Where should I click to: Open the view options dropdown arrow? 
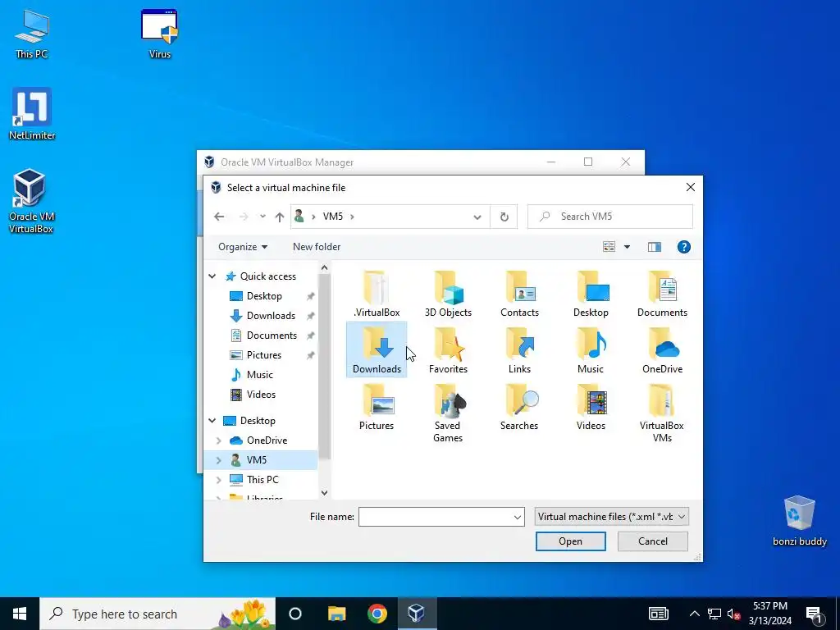coord(627,247)
